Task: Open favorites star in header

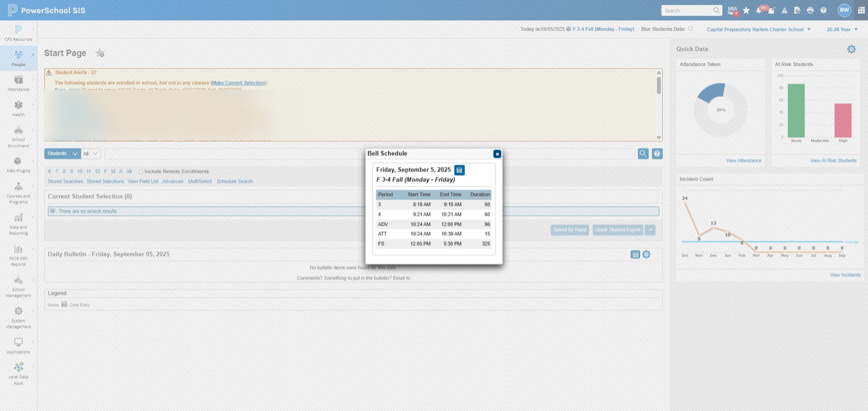Action: pos(746,10)
